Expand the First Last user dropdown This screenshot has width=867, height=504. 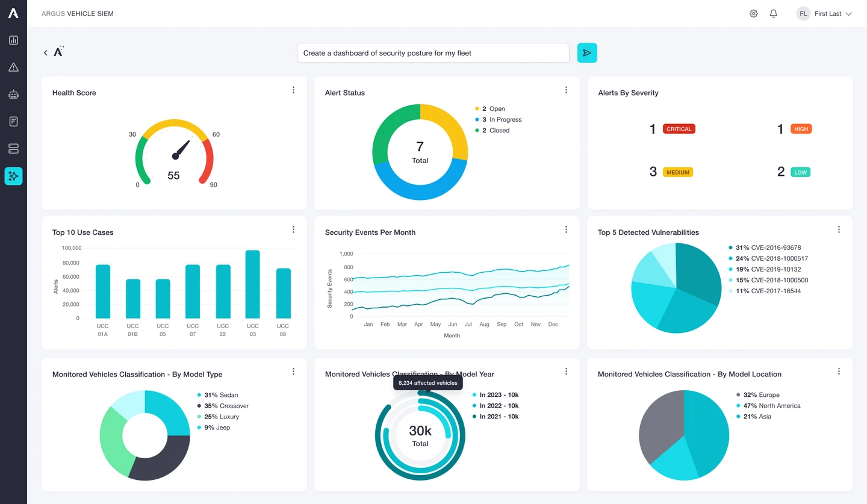(833, 13)
